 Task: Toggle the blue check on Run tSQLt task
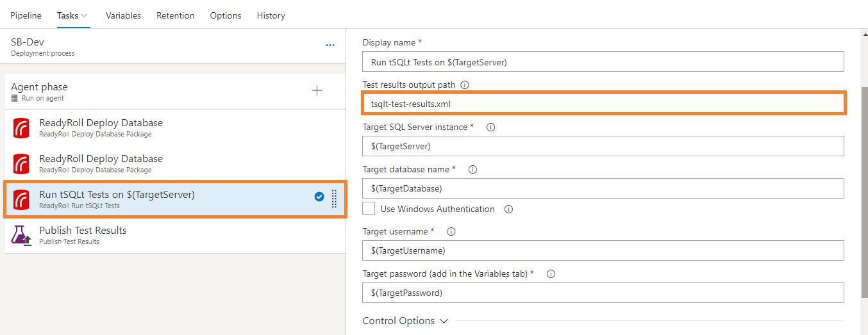(x=319, y=197)
